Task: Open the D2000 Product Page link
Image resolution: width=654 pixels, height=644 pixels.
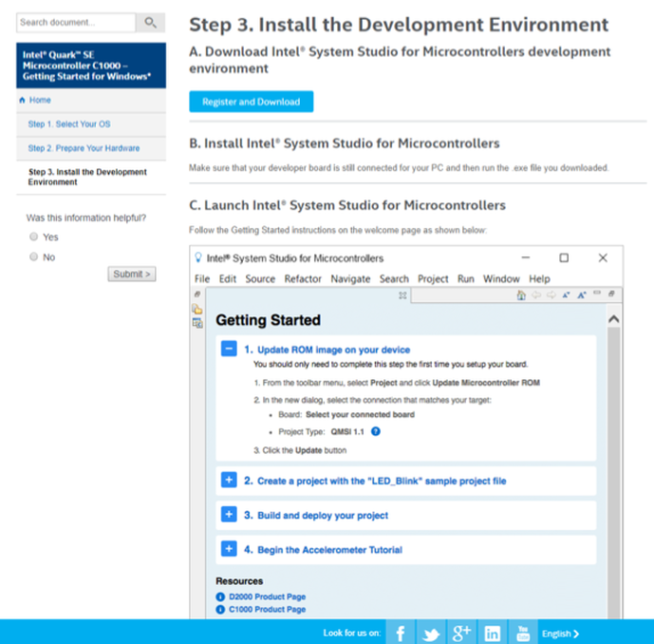Action: (268, 597)
